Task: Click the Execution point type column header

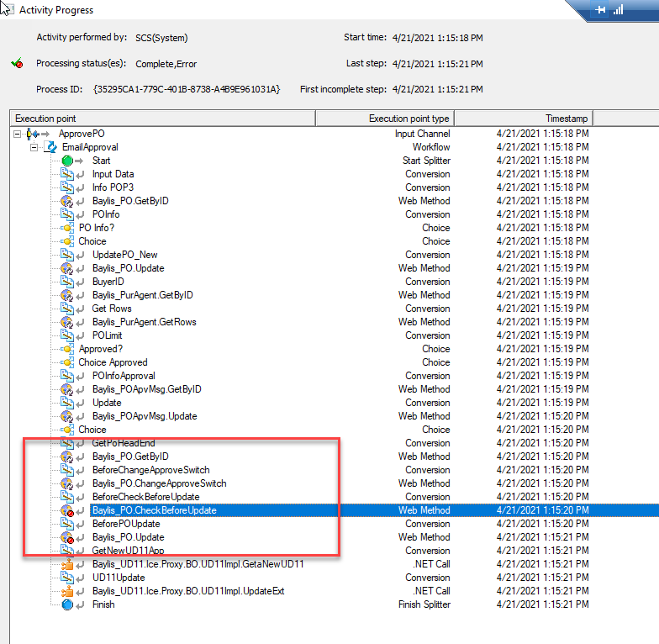Action: [385, 119]
